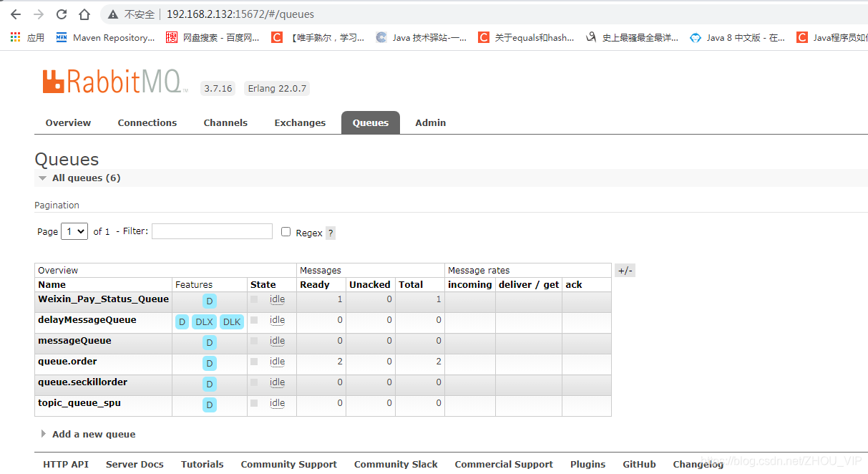Viewport: 868px width, 474px height.
Task: Toggle table columns with +/- button
Action: 625,271
